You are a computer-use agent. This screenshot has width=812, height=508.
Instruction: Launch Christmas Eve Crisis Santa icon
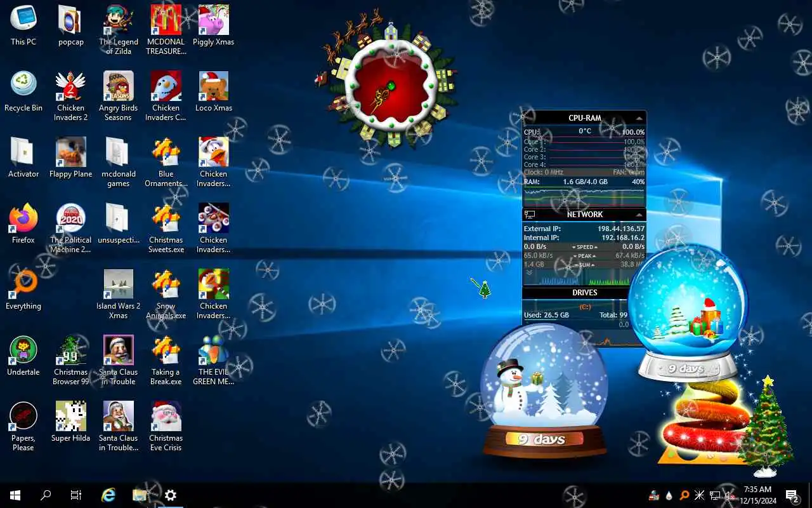pyautogui.click(x=166, y=426)
